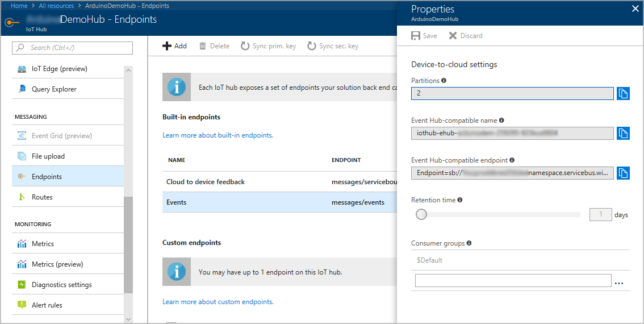Open the Learn more about built-in endpoints link

218,135
